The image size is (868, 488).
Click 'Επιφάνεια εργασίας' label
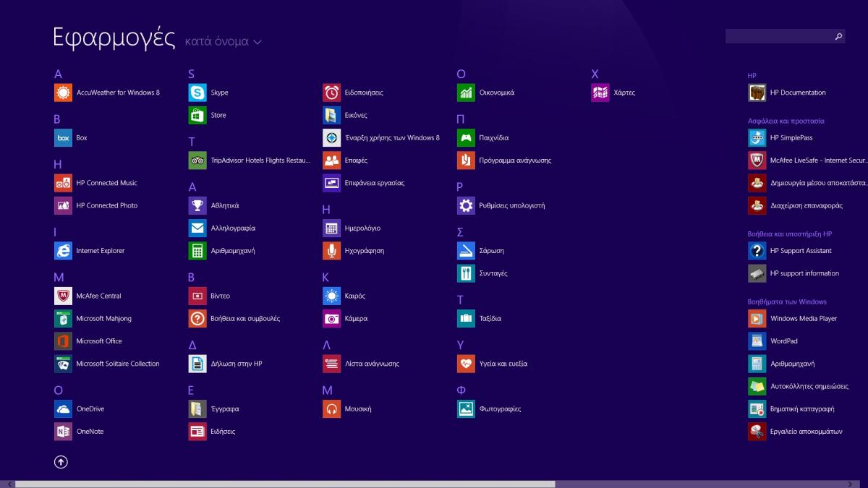click(375, 183)
